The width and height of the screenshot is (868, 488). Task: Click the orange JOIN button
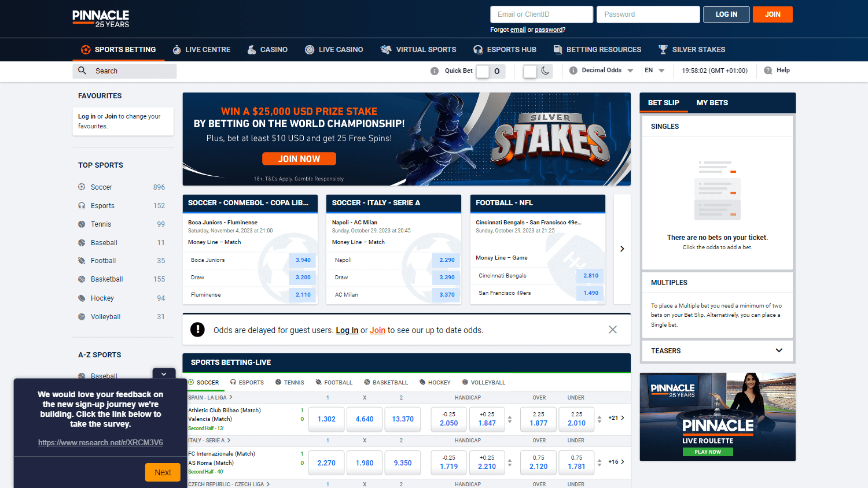[x=773, y=14]
